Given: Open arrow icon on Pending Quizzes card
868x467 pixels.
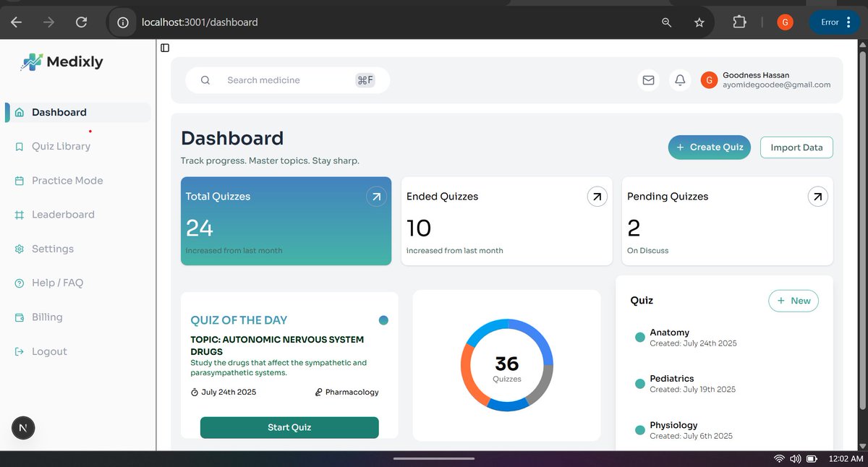Looking at the screenshot, I should tap(817, 196).
